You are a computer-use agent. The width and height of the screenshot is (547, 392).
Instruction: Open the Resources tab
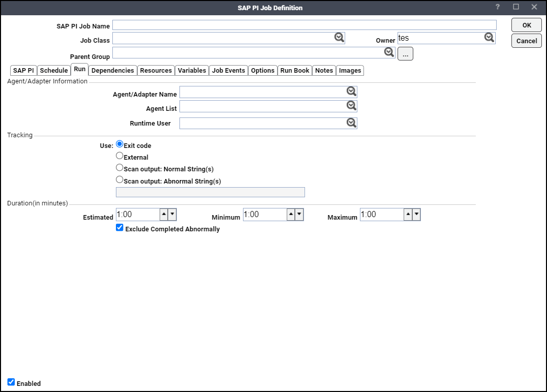(x=156, y=71)
